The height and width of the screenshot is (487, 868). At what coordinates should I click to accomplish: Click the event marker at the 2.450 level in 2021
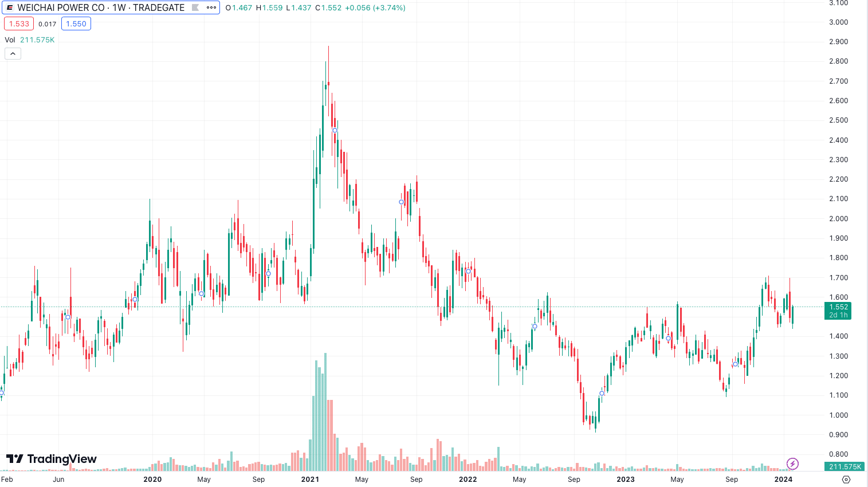[x=335, y=131]
